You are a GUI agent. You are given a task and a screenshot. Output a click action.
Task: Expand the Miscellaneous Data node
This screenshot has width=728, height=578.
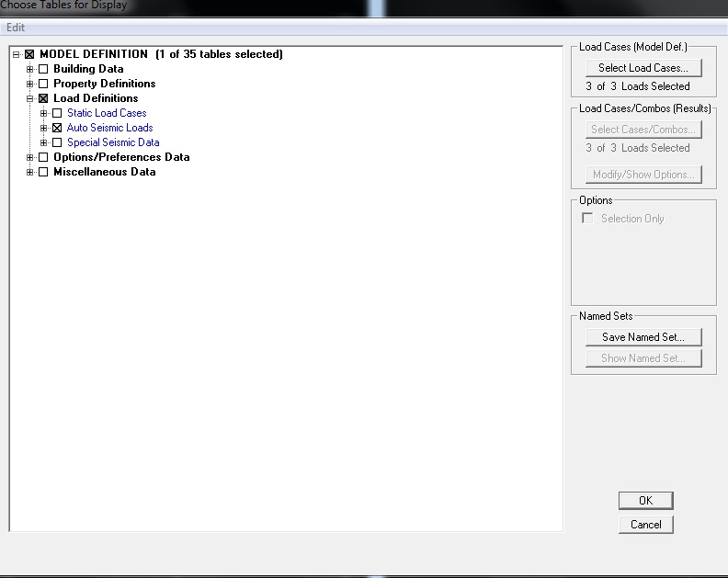coord(29,172)
